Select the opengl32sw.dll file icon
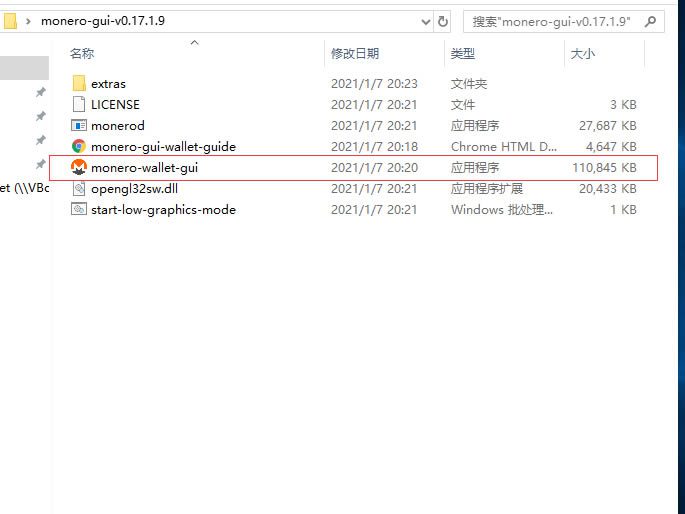Viewport: 685px width, 514px height. click(x=79, y=189)
